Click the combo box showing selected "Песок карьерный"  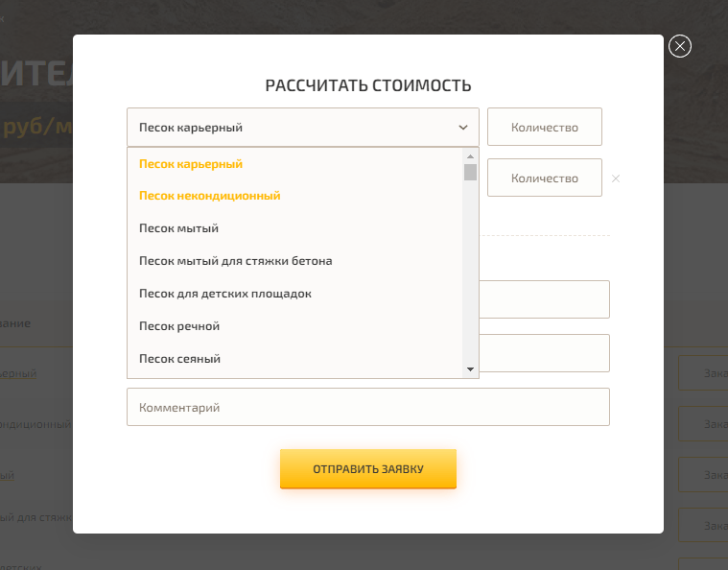pyautogui.click(x=288, y=128)
